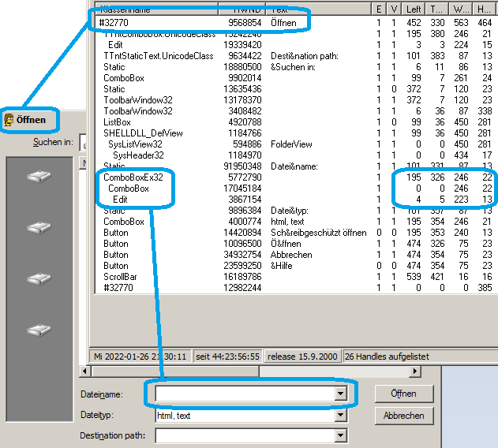This screenshot has height=448, width=498.
Task: Open the Destination path dropdown arrow
Action: tap(340, 435)
